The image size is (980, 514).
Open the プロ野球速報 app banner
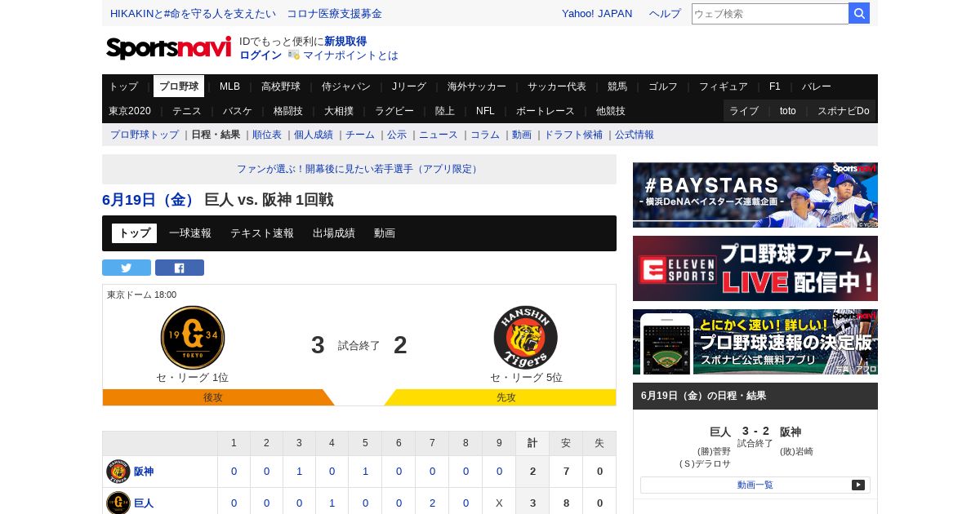(x=755, y=342)
